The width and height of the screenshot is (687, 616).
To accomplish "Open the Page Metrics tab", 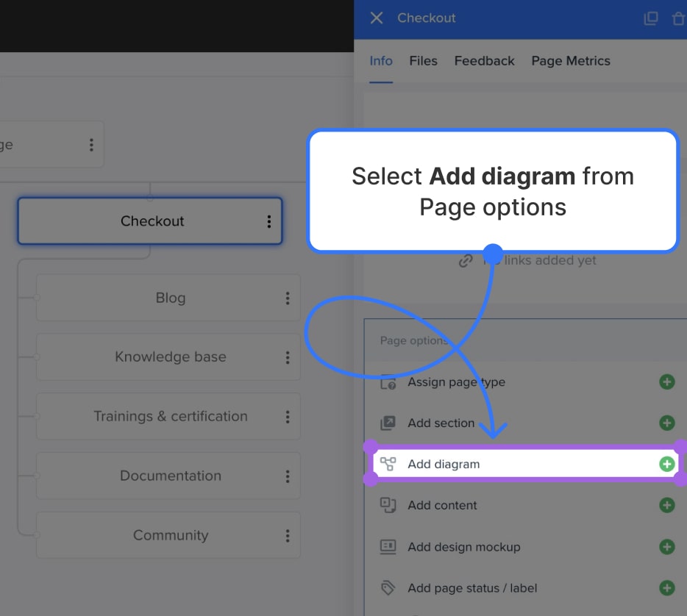I will 571,61.
